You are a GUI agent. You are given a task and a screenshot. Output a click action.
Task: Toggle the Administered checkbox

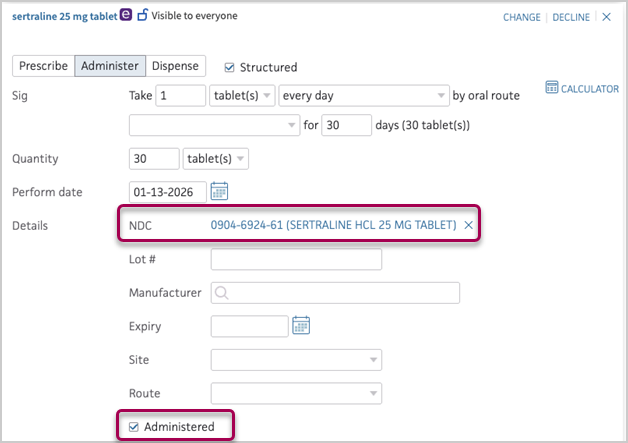pos(134,427)
